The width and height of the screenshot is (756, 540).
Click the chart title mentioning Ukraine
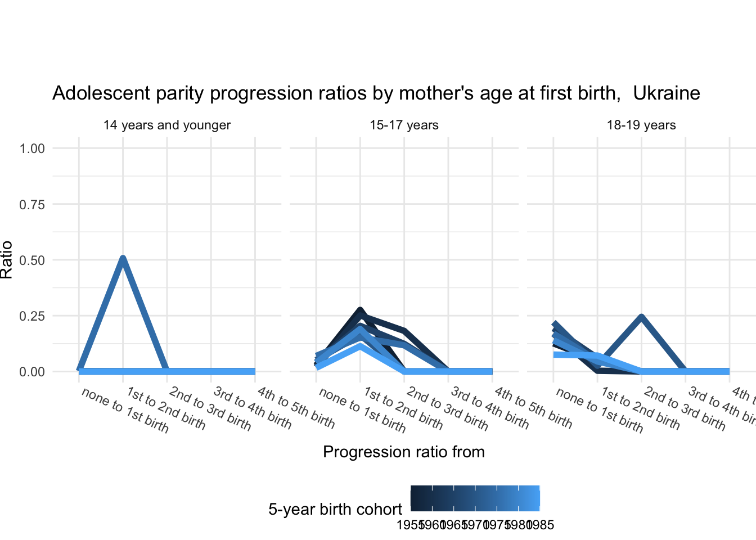(376, 93)
